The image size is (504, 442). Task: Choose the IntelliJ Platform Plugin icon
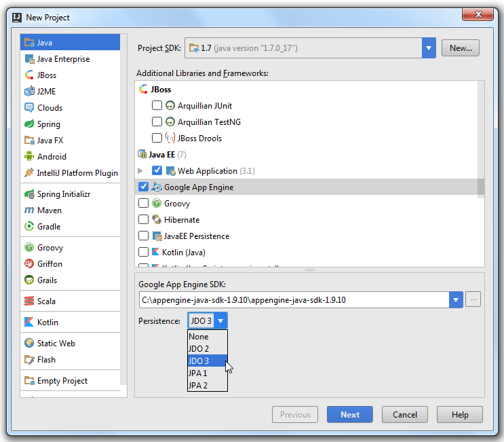(29, 172)
